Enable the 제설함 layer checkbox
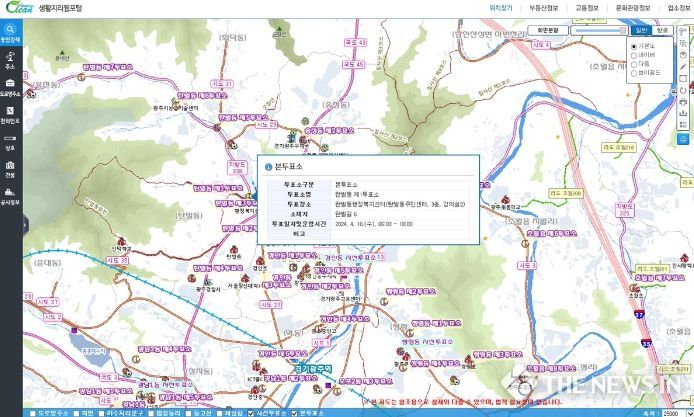This screenshot has width=694, height=417. 219,413
